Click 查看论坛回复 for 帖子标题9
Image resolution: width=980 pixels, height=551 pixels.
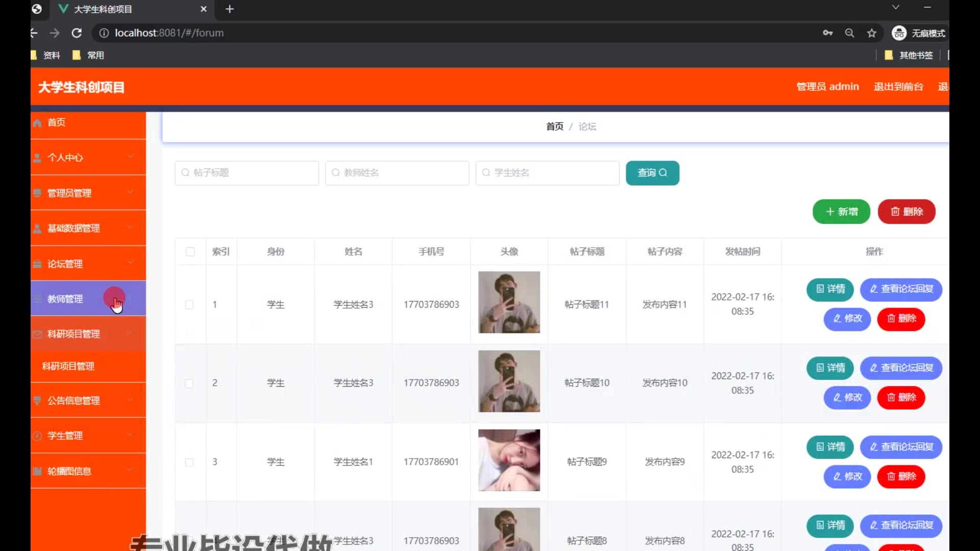(x=901, y=447)
